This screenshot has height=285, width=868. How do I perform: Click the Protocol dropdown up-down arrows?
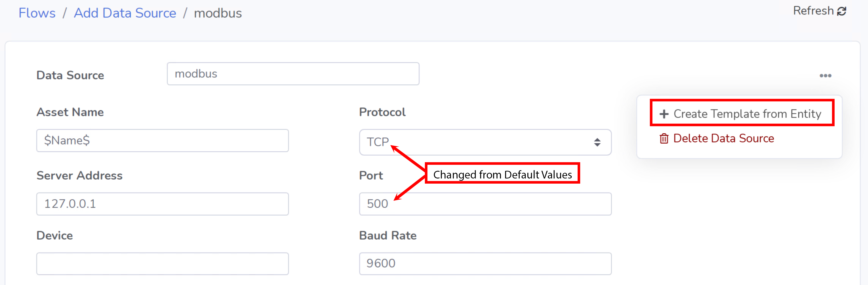coord(597,142)
